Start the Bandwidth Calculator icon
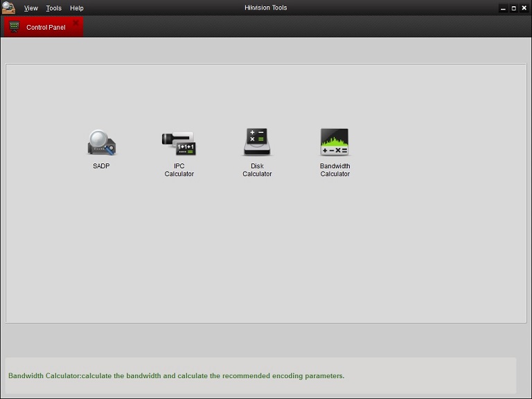Viewport: 532px width, 399px height. click(335, 143)
